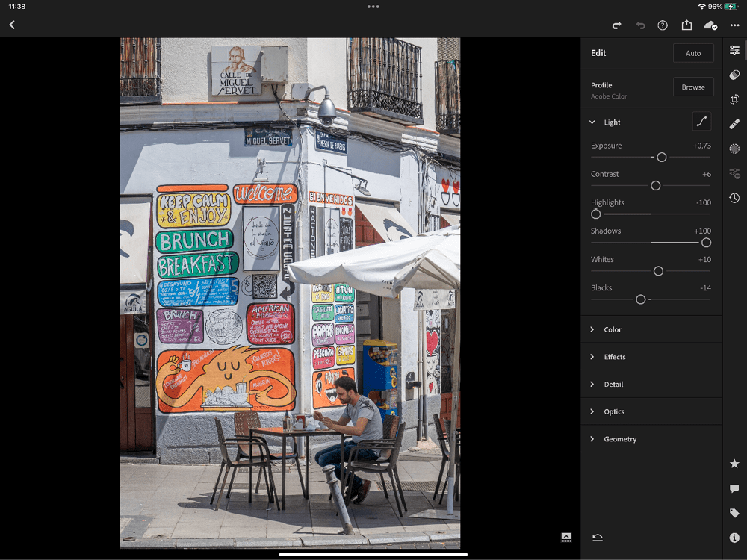Open the comments speech bubble icon
Screen dimensions: 747x560
[x=734, y=488]
